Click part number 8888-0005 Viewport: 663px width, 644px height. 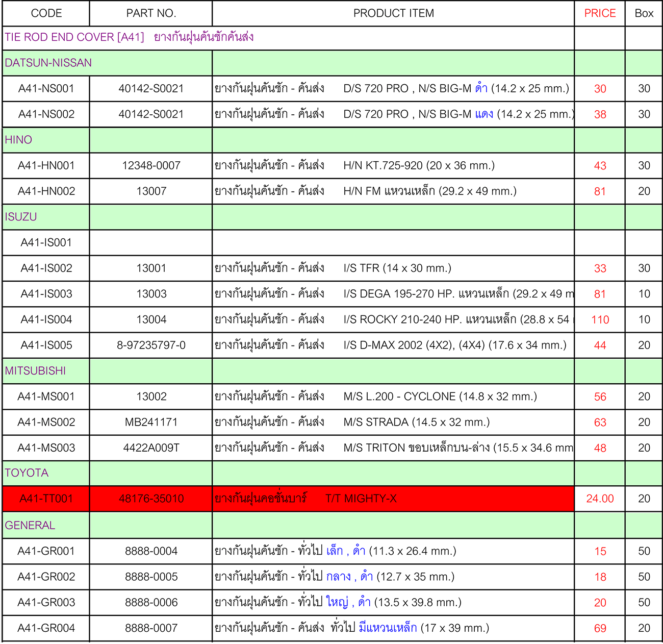click(x=151, y=577)
